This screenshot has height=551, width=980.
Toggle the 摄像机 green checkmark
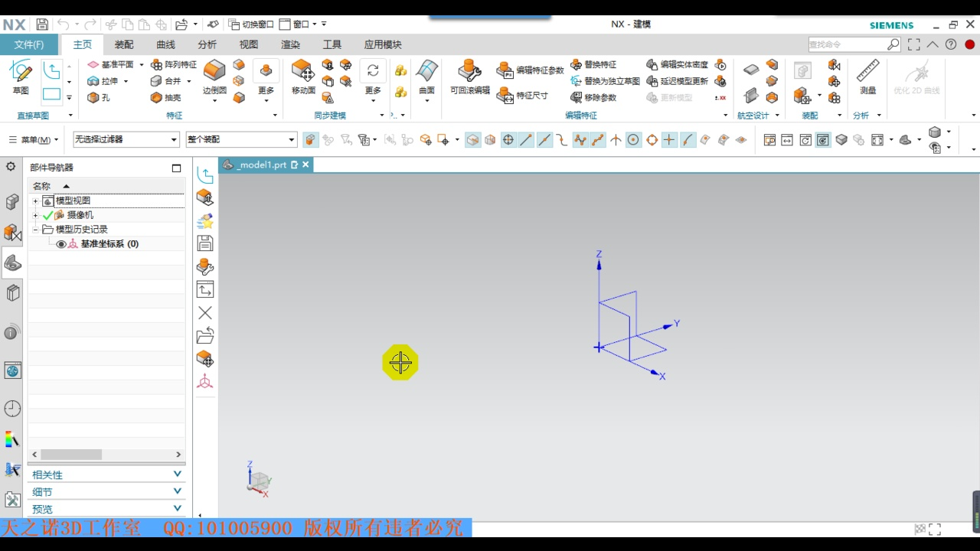click(47, 215)
